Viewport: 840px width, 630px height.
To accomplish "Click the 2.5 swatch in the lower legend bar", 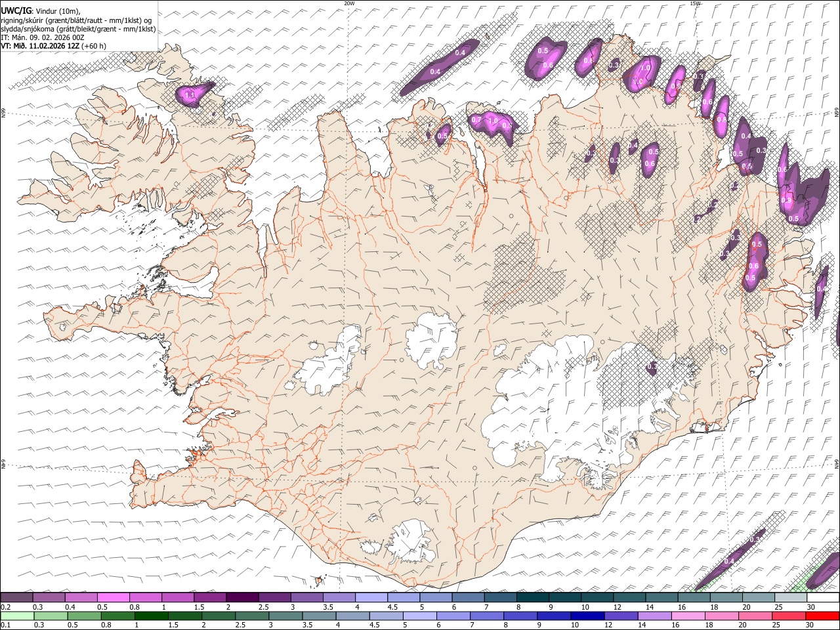I will click(252, 616).
